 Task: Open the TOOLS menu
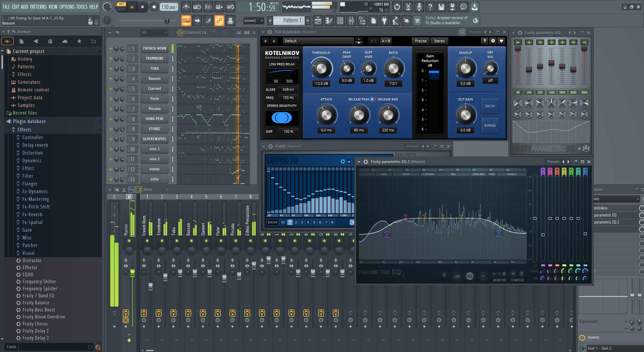click(x=82, y=7)
